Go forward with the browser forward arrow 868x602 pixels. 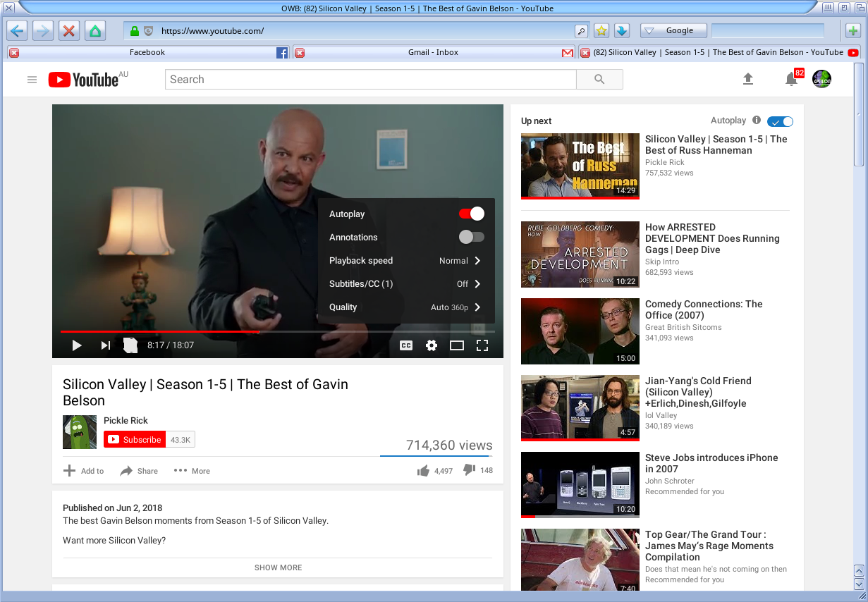click(43, 31)
